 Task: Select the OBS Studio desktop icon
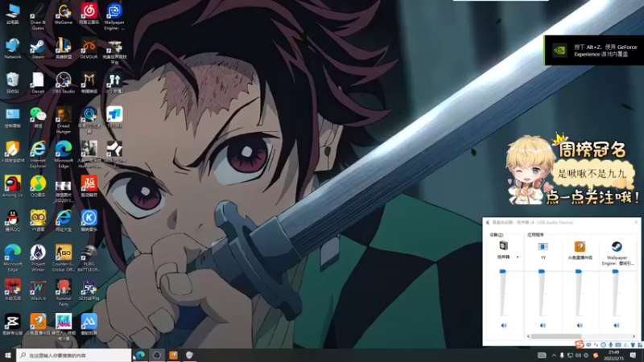tap(64, 84)
